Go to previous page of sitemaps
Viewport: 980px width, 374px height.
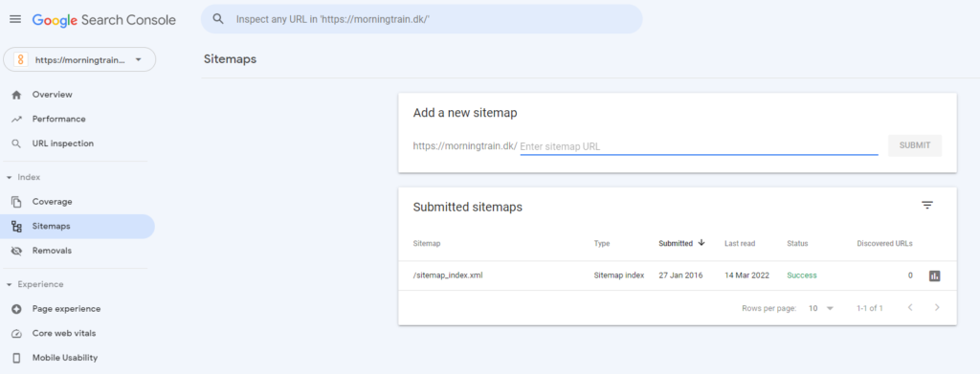(x=911, y=307)
